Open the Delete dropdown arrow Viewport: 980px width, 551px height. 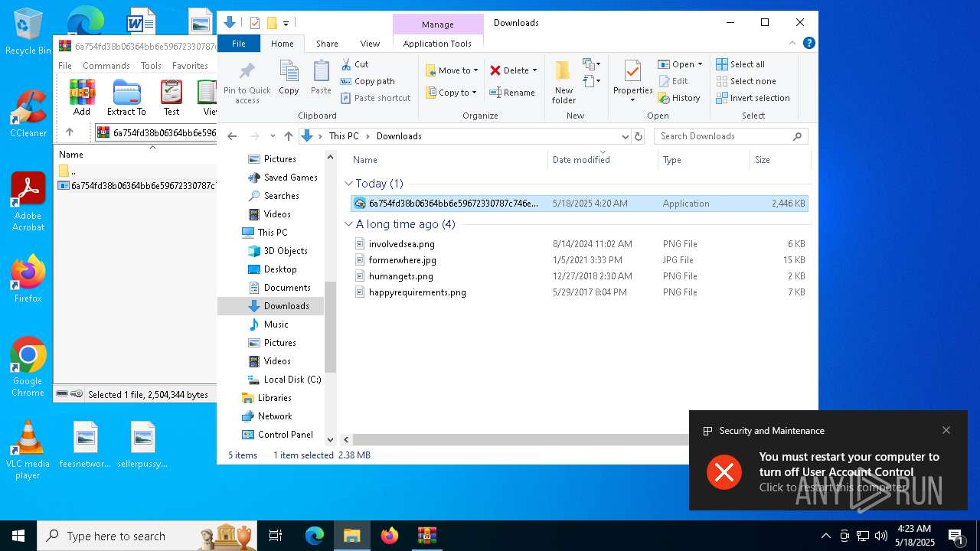[x=534, y=70]
